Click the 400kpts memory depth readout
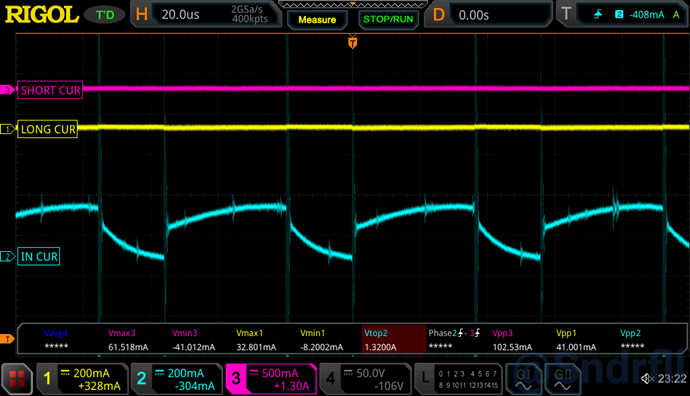Image resolution: width=690 pixels, height=396 pixels. click(250, 19)
